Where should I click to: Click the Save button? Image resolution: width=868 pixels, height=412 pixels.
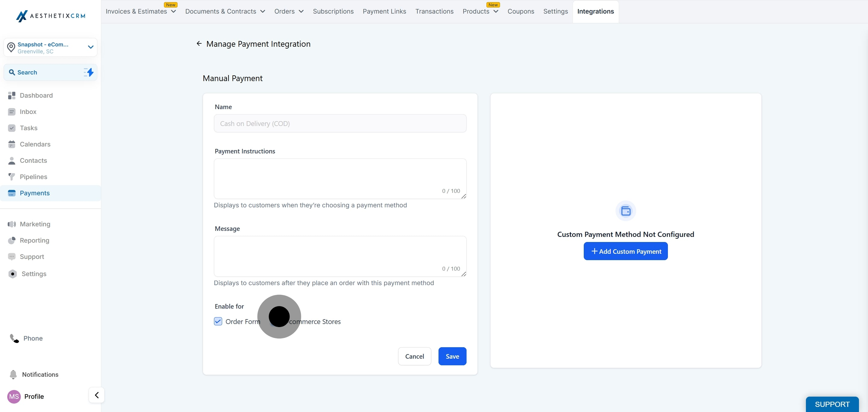coord(452,356)
